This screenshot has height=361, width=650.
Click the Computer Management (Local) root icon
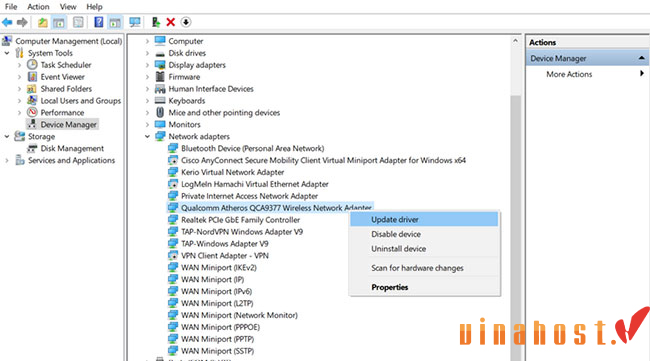click(x=7, y=41)
